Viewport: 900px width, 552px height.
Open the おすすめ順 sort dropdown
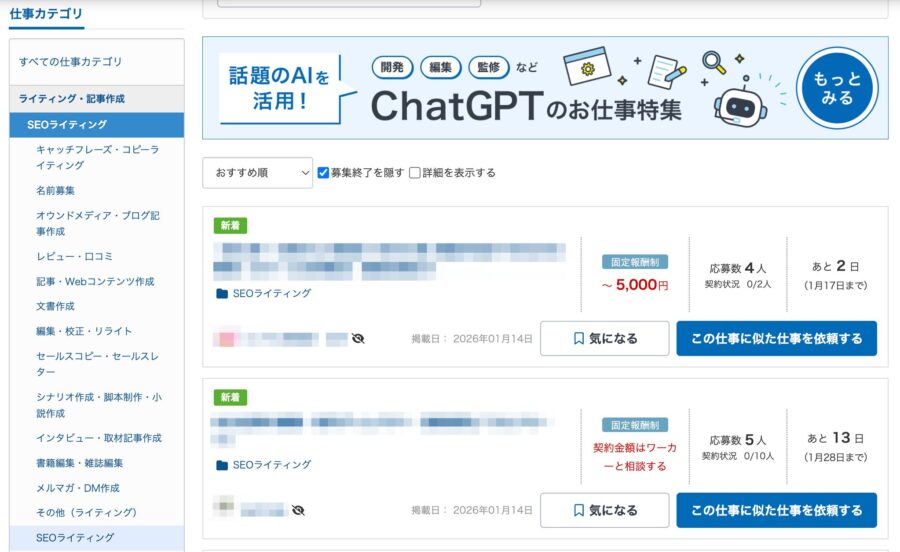257,173
